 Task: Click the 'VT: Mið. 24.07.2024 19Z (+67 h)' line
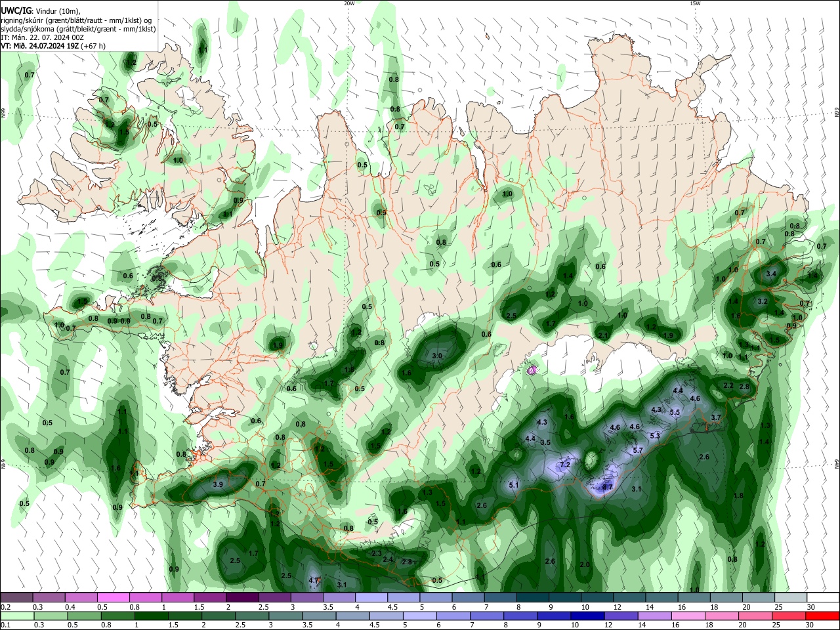[53, 46]
